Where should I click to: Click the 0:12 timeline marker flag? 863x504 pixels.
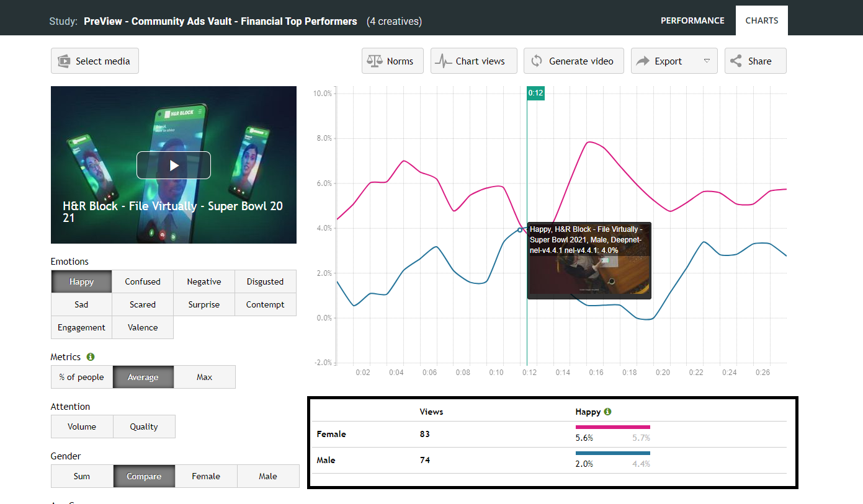tap(535, 93)
